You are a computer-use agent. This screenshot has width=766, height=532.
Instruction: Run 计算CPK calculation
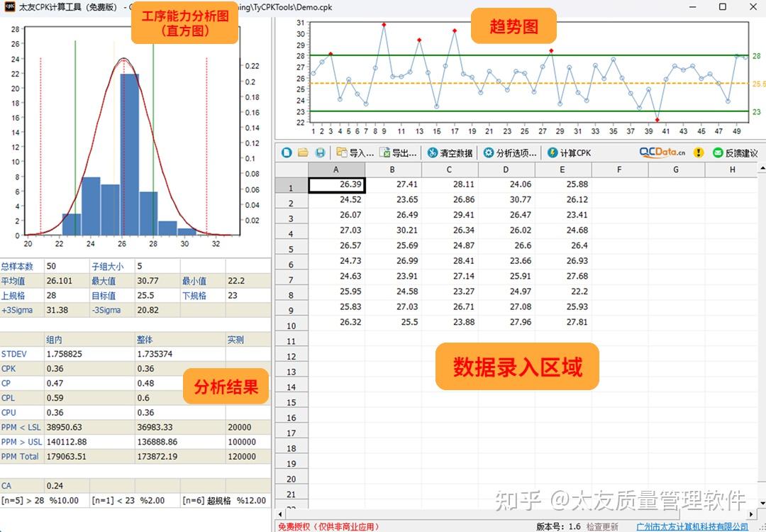click(569, 153)
